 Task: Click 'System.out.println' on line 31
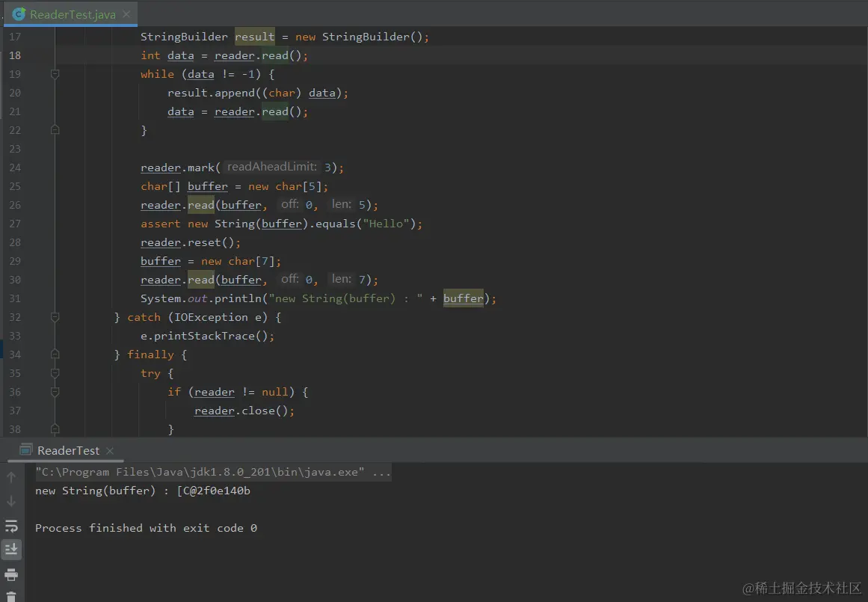coord(200,298)
